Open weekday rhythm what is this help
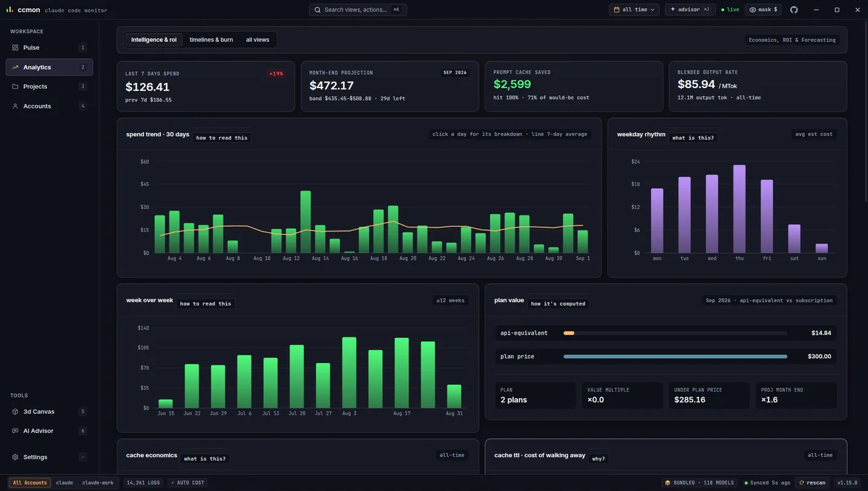Viewport: 868px width, 491px height. [x=693, y=138]
